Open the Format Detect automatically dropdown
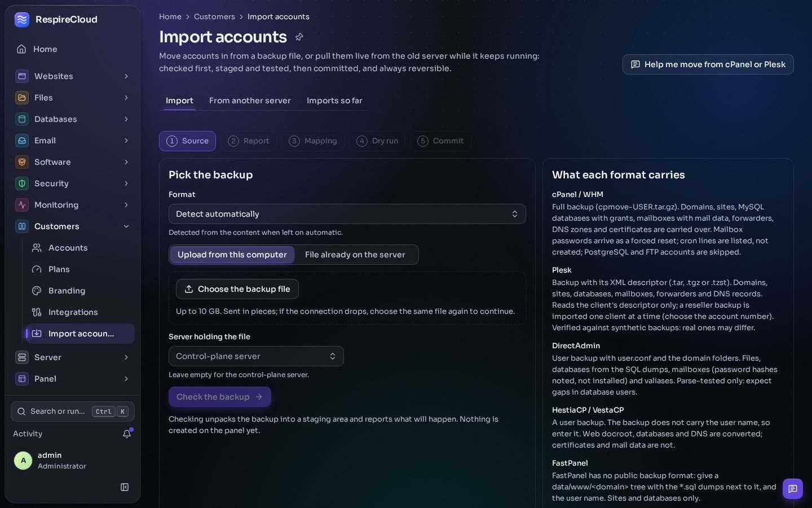The width and height of the screenshot is (812, 508). pos(347,214)
